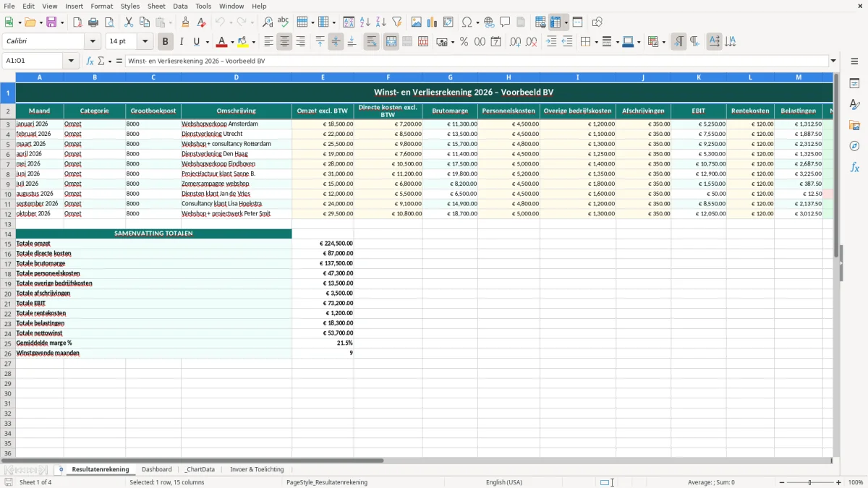This screenshot has height=488, width=868.
Task: Click into the formula input line
Action: 476,61
